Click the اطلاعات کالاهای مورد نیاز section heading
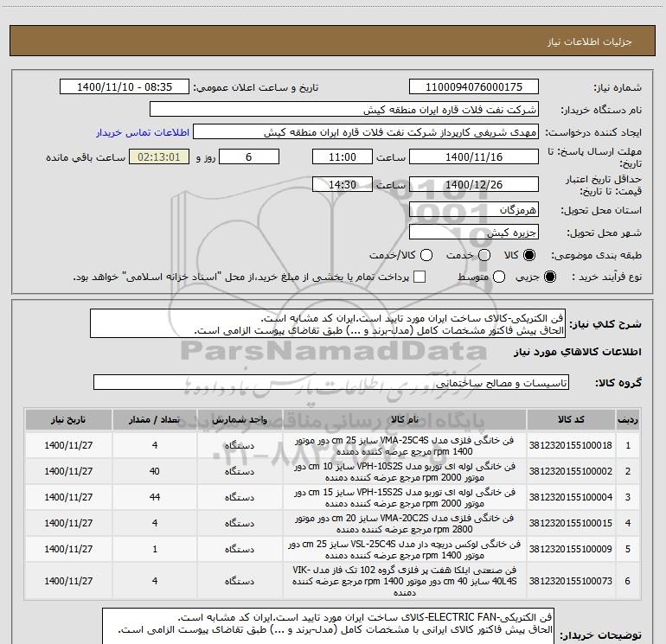Screen dimensions: 666x644 point(578,352)
